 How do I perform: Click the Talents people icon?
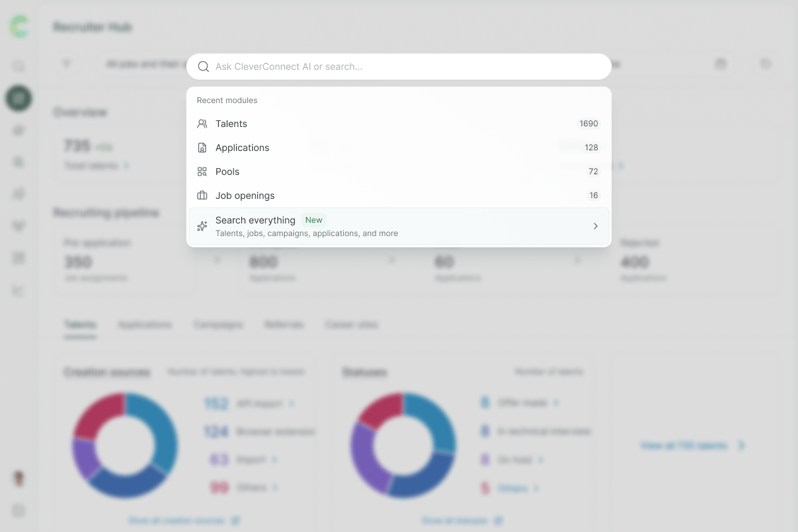(x=202, y=124)
